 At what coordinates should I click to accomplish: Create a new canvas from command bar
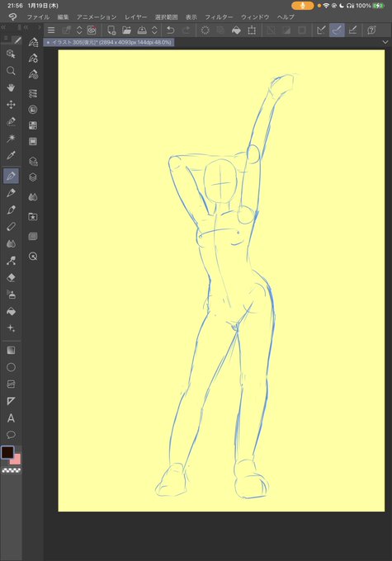pos(111,31)
